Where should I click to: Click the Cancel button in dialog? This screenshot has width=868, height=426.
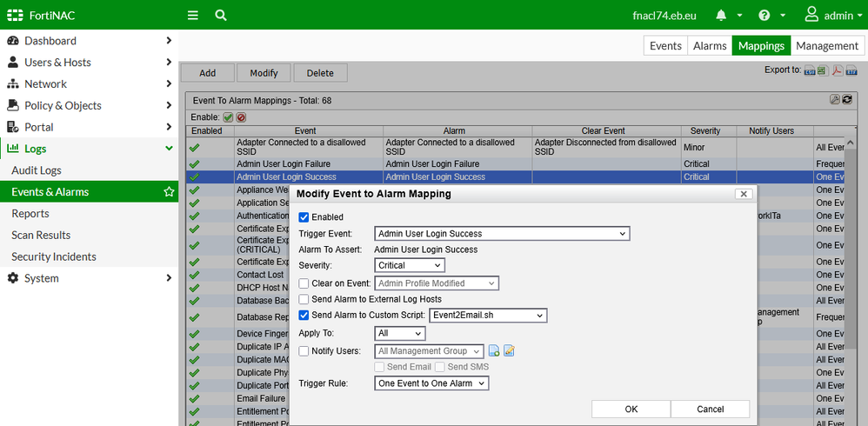pyautogui.click(x=710, y=409)
